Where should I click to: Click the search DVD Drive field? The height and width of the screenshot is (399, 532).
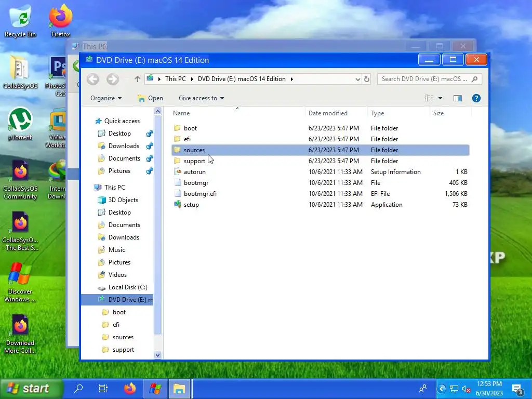click(429, 79)
